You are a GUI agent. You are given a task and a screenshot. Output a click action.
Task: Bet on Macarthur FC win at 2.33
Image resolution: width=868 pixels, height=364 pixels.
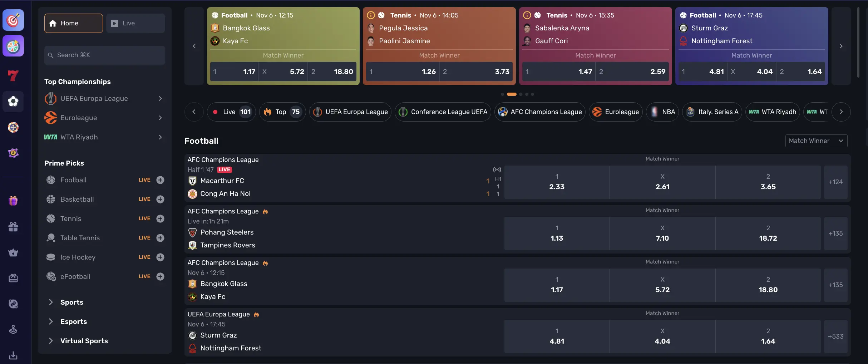click(x=557, y=182)
